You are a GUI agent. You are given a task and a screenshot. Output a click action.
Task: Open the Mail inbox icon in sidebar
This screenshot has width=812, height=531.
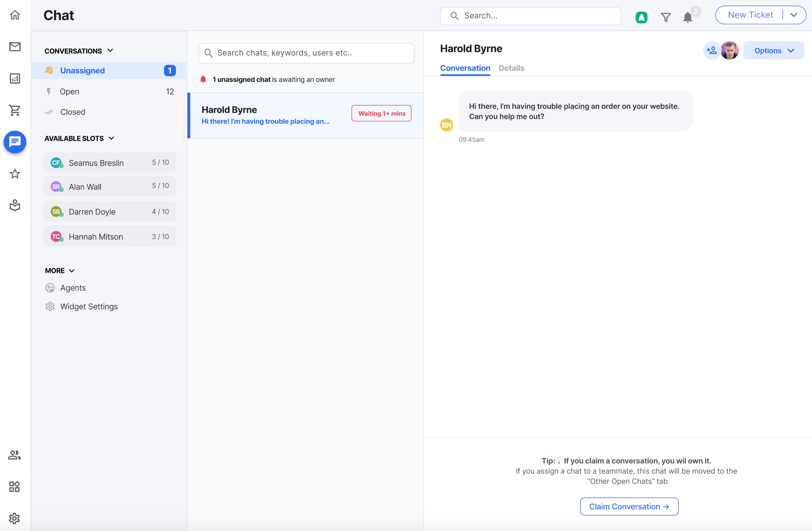(15, 47)
